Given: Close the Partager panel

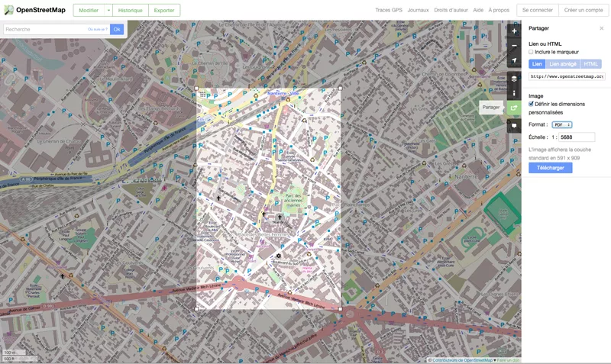Looking at the screenshot, I should (x=601, y=28).
